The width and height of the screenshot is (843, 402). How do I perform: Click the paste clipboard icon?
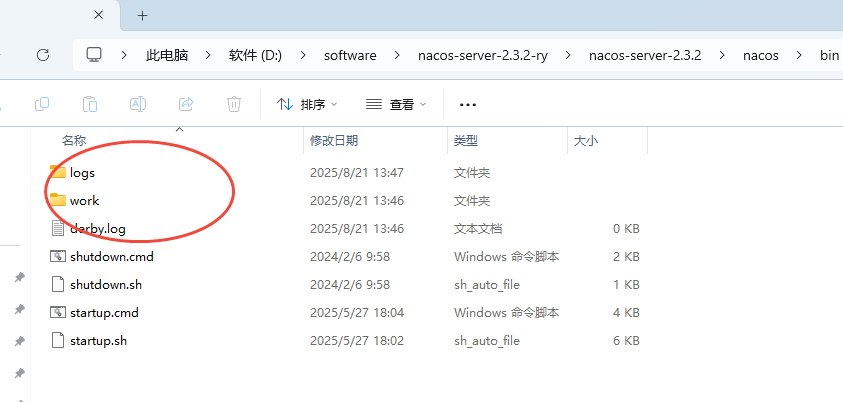pos(90,104)
